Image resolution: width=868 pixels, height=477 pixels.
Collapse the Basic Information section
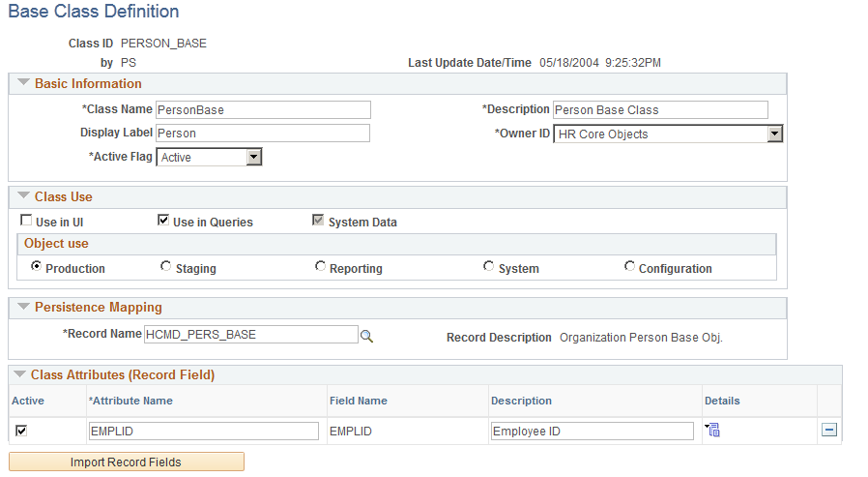click(23, 83)
